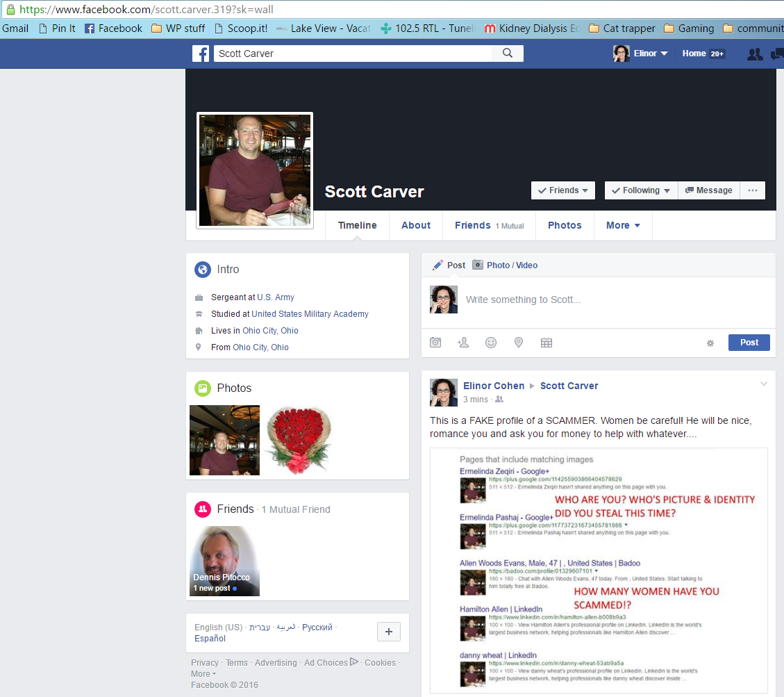Open the Lives in Ohio City, Ohio link

tap(271, 331)
